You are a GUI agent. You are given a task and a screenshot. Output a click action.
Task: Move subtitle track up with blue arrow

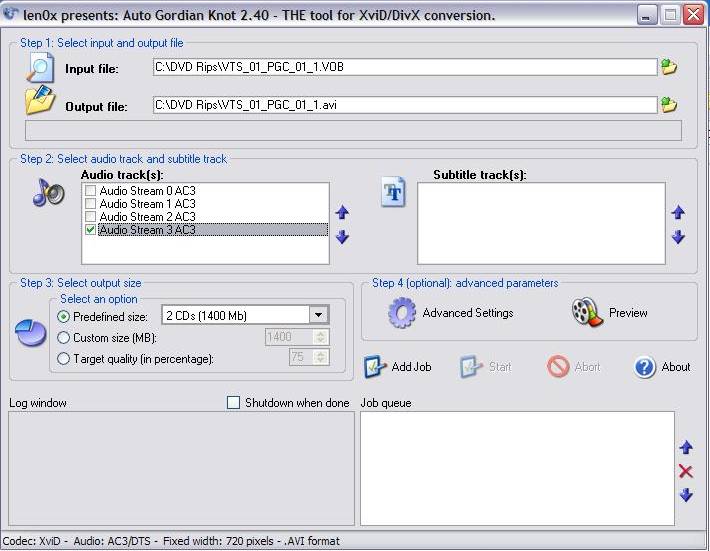click(x=678, y=212)
